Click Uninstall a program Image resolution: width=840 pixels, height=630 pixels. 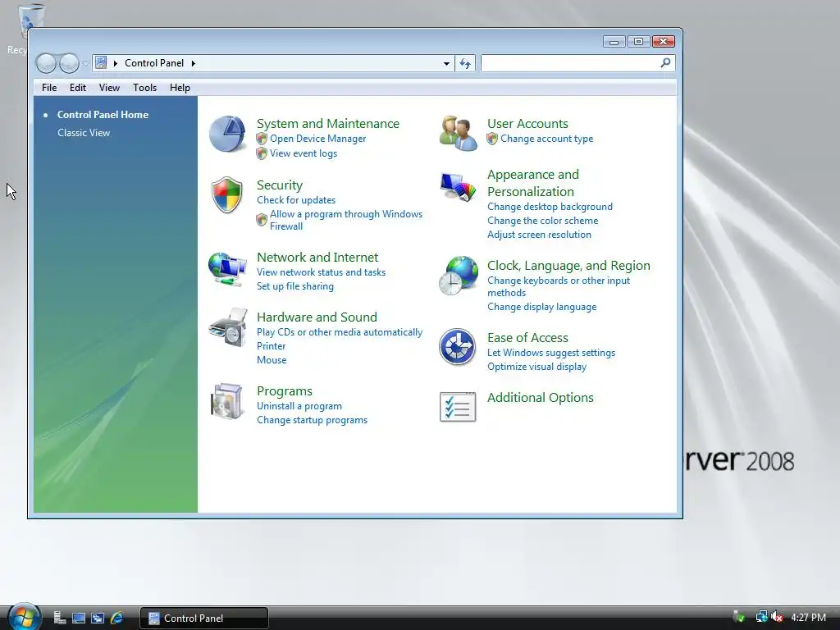299,406
